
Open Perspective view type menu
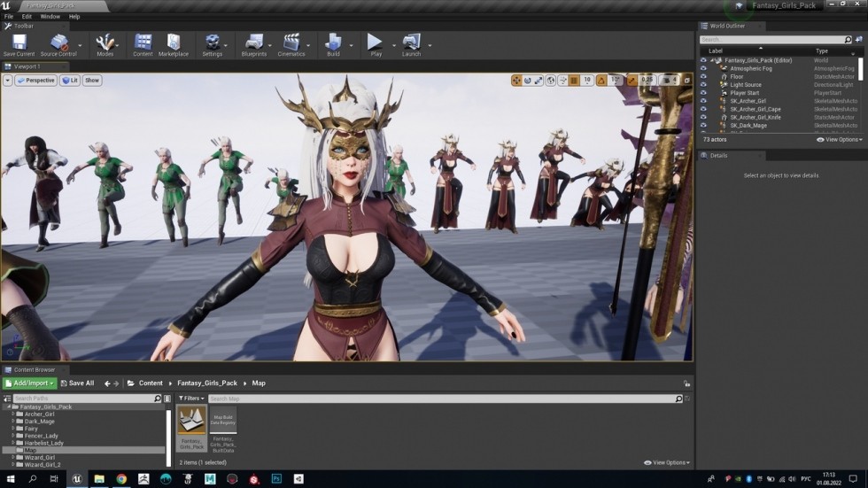(36, 81)
